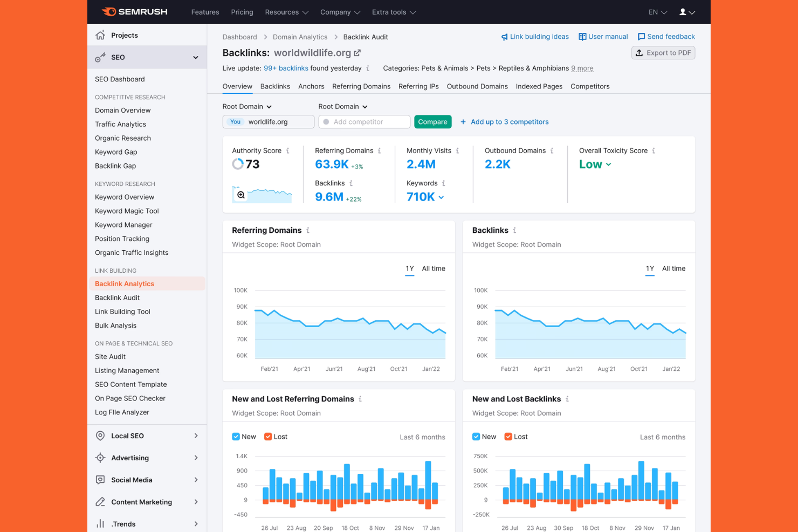Screen dimensions: 798x532
Task: Uncheck Lost in Referring Domains chart
Action: (x=267, y=437)
